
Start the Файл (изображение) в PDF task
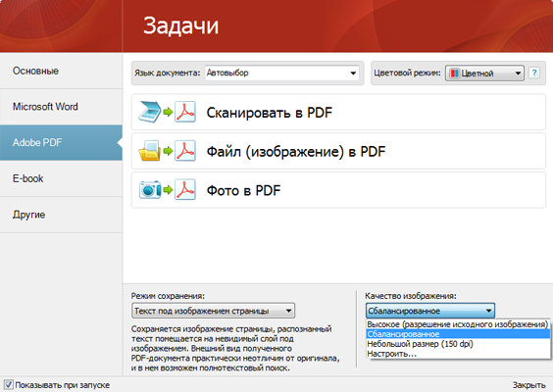pos(338,151)
